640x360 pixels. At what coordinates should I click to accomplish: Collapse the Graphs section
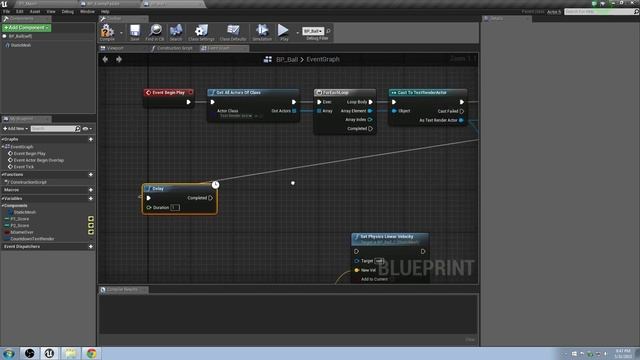point(3,139)
